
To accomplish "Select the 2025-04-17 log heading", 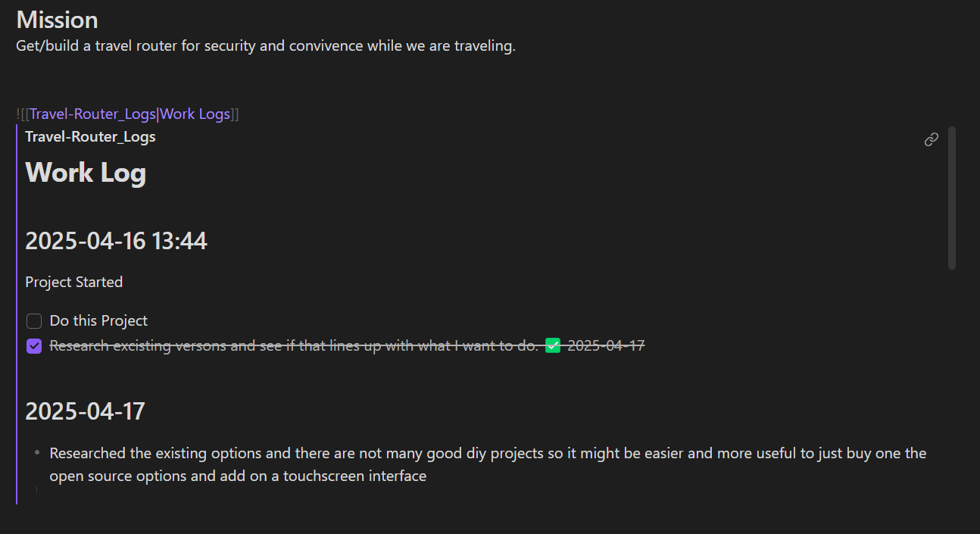I will (85, 411).
